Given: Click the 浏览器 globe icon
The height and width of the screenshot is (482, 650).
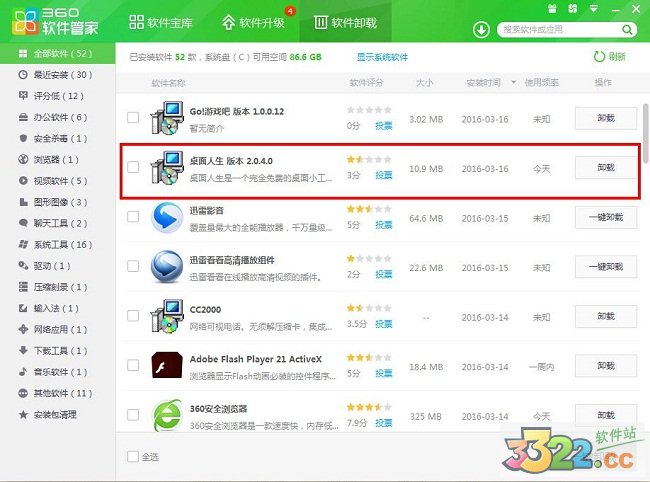Looking at the screenshot, I should pyautogui.click(x=23, y=159).
